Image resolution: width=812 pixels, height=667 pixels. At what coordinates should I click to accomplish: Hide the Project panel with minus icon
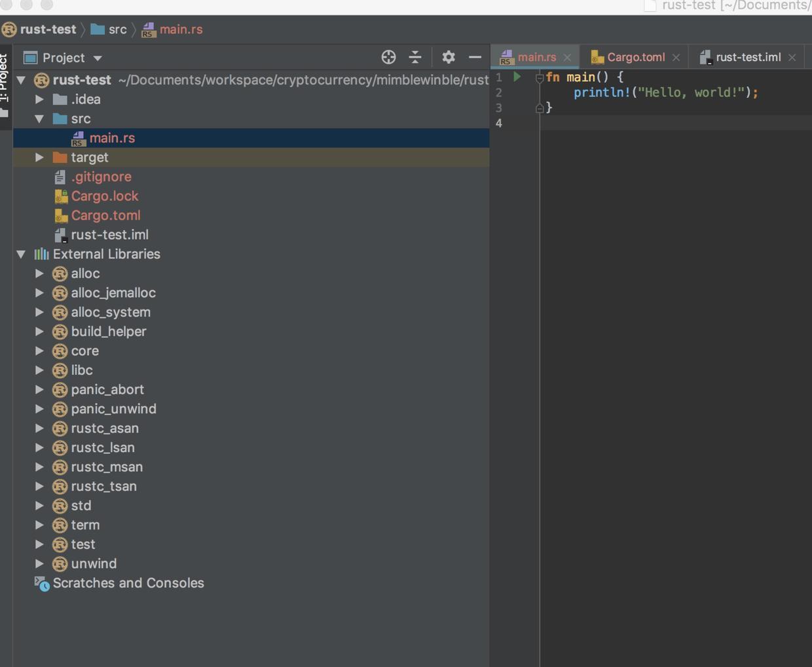click(x=475, y=57)
